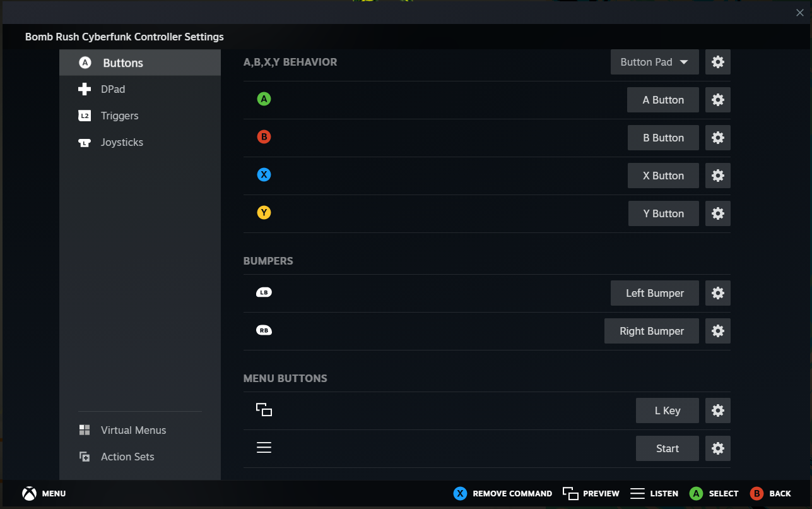This screenshot has width=812, height=509.
Task: Click the LB Left Bumper icon
Action: pyautogui.click(x=264, y=292)
